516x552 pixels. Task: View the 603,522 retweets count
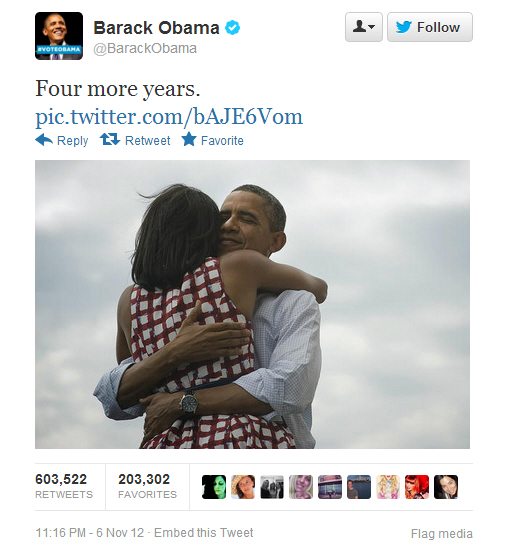pos(64,486)
